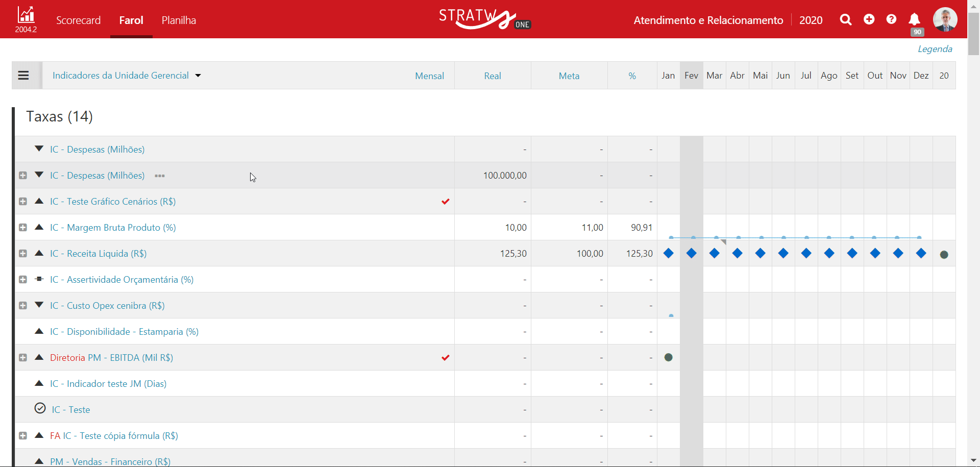
Task: Click the vertical scrollbar thumb
Action: (974, 33)
